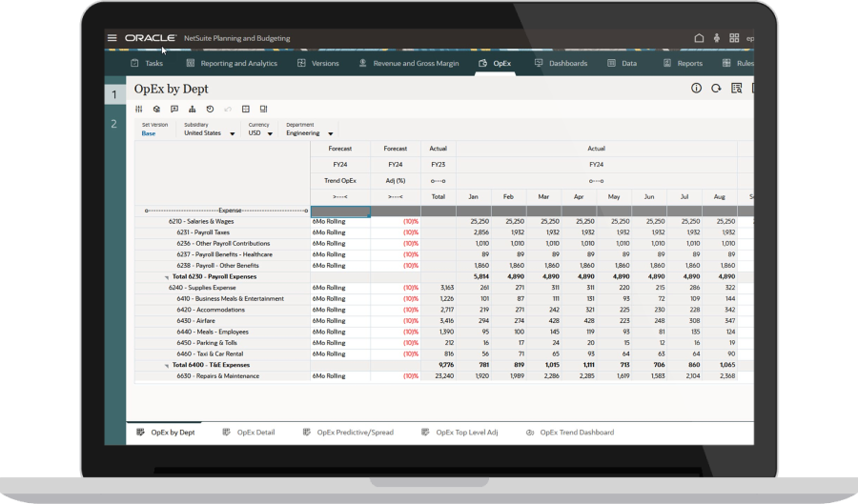Expand the Department Engineering dropdown

[330, 134]
